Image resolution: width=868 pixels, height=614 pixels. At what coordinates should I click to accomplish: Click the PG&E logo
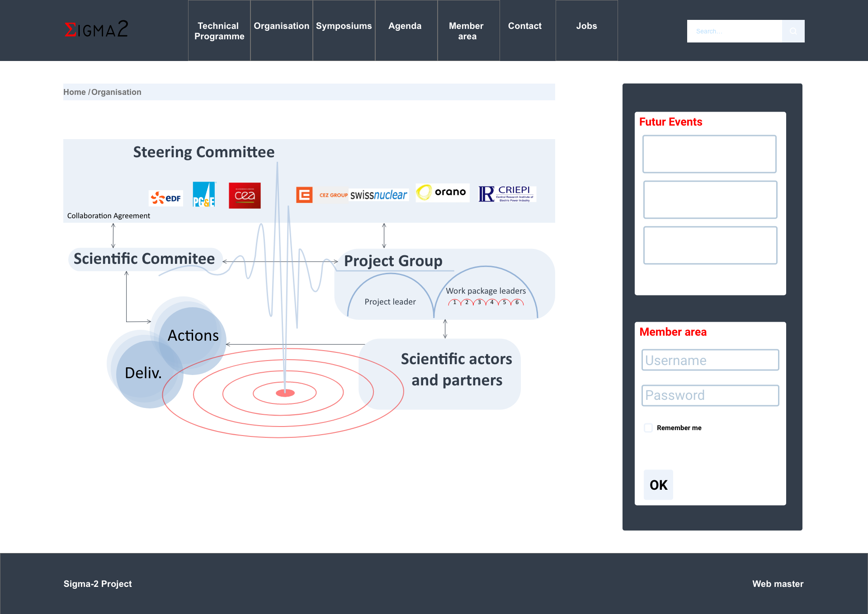(x=204, y=195)
